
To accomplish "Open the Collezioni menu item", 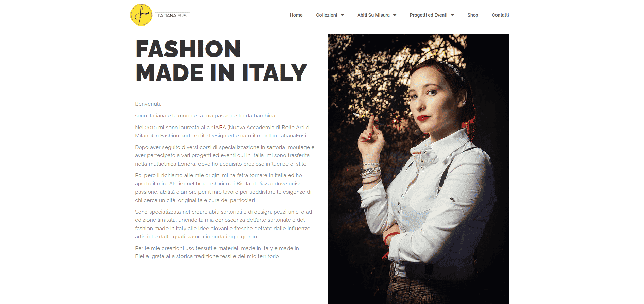I will click(327, 15).
